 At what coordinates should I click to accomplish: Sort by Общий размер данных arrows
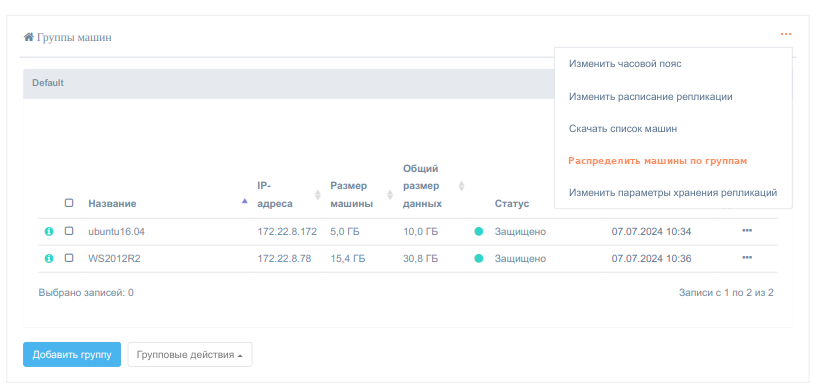[x=461, y=186]
